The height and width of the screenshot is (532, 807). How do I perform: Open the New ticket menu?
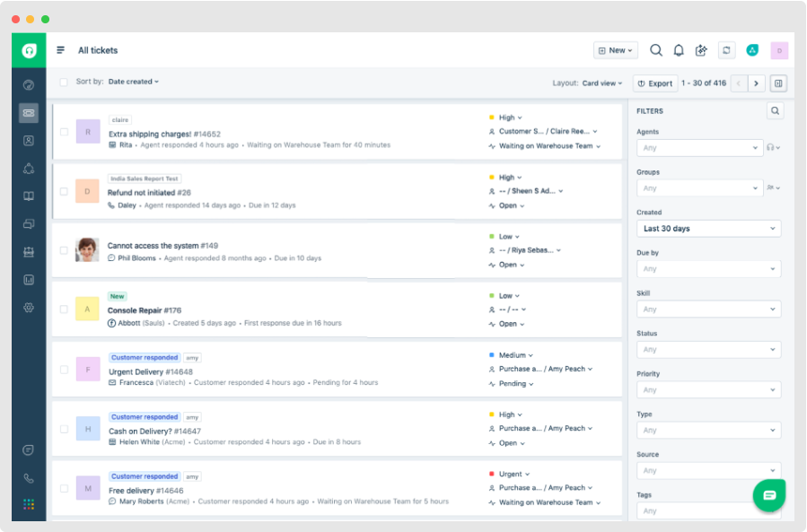coord(615,50)
